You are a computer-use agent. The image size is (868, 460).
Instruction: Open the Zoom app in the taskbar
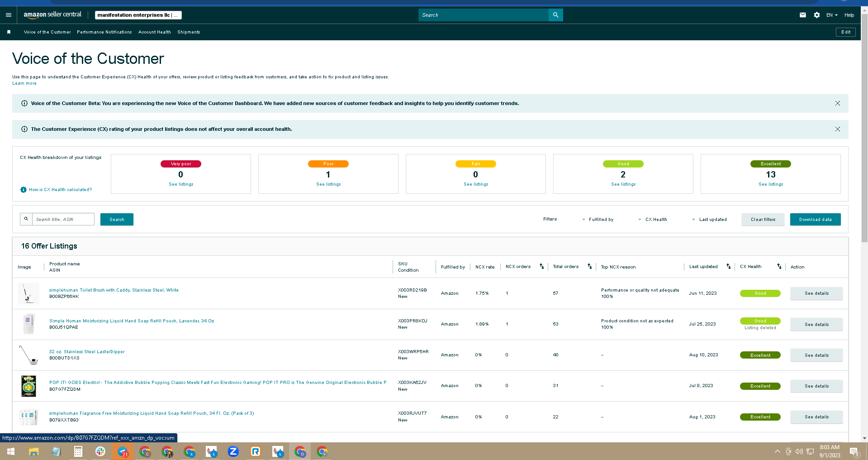pos(233,451)
